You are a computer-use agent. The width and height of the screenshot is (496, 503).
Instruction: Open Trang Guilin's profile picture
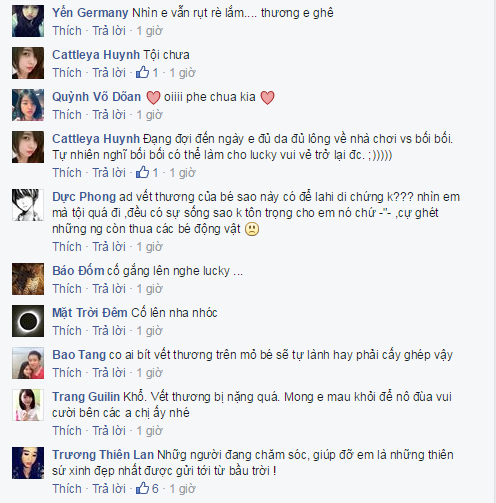pyautogui.click(x=28, y=405)
